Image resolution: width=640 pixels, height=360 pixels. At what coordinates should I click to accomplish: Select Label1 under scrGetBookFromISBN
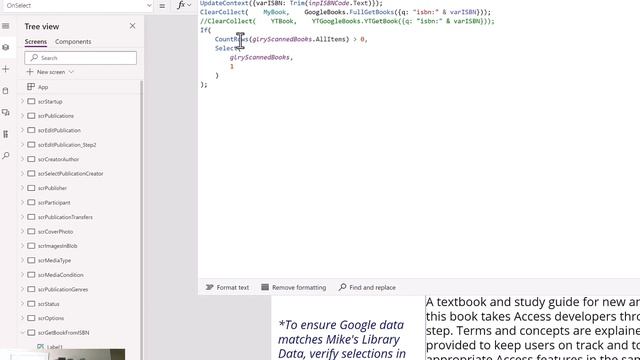point(54,347)
